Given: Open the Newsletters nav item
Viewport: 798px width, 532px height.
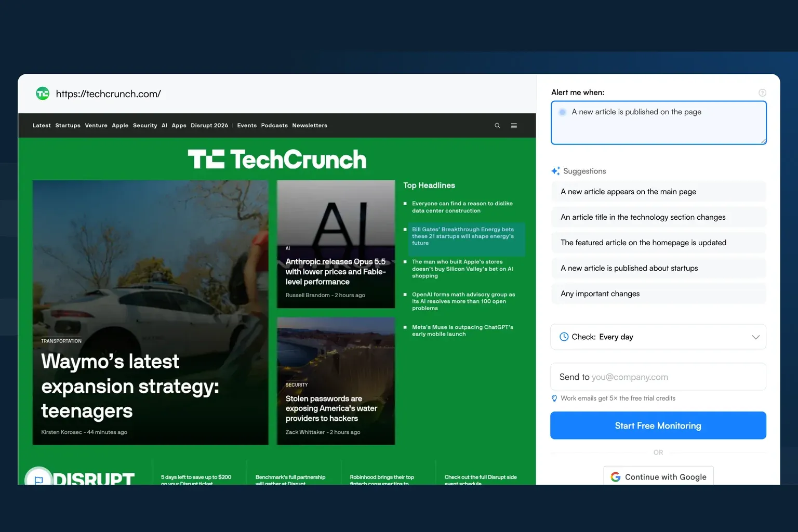Looking at the screenshot, I should click(x=310, y=126).
